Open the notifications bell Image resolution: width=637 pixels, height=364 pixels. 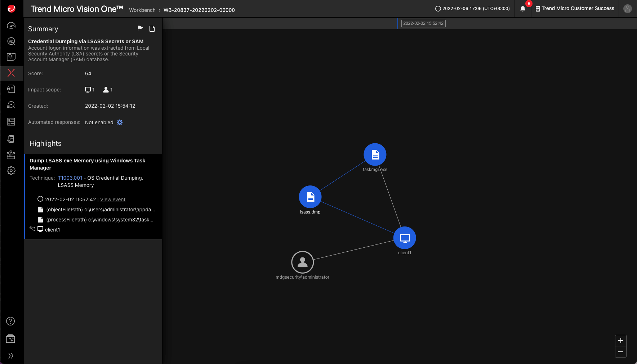click(x=523, y=9)
